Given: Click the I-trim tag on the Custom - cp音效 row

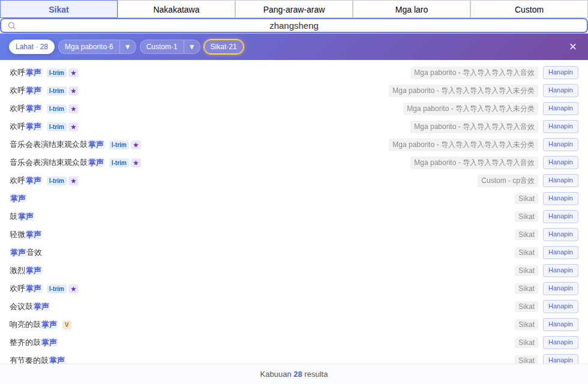Looking at the screenshot, I should [x=56, y=181].
